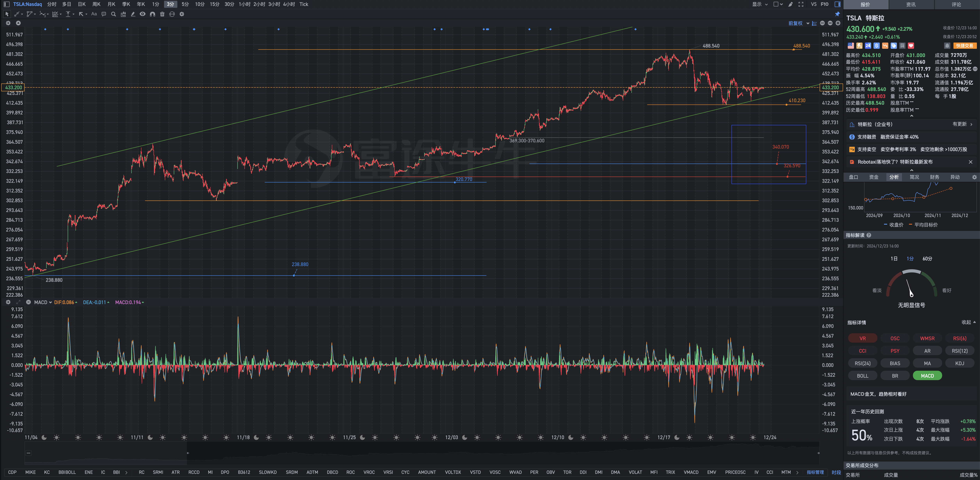Open main chart settings gear
The width and height of the screenshot is (980, 480).
pyautogui.click(x=8, y=23)
